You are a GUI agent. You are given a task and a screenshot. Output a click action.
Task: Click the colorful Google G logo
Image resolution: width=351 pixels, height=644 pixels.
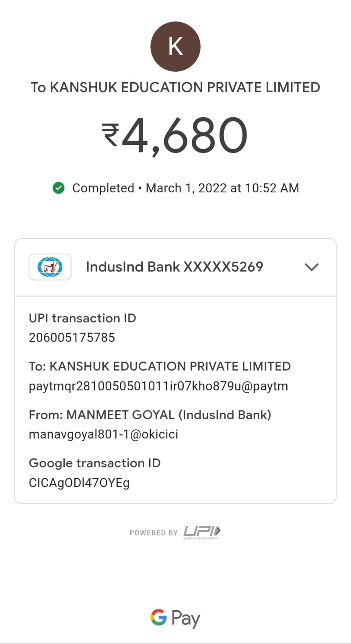tap(158, 617)
